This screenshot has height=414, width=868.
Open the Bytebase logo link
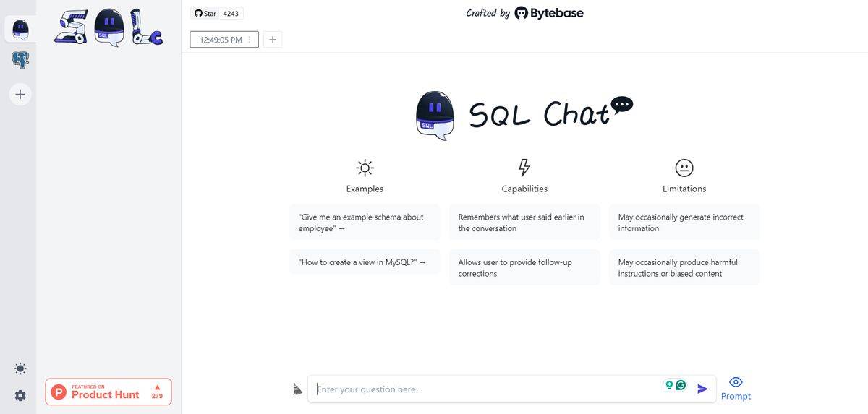click(x=549, y=13)
